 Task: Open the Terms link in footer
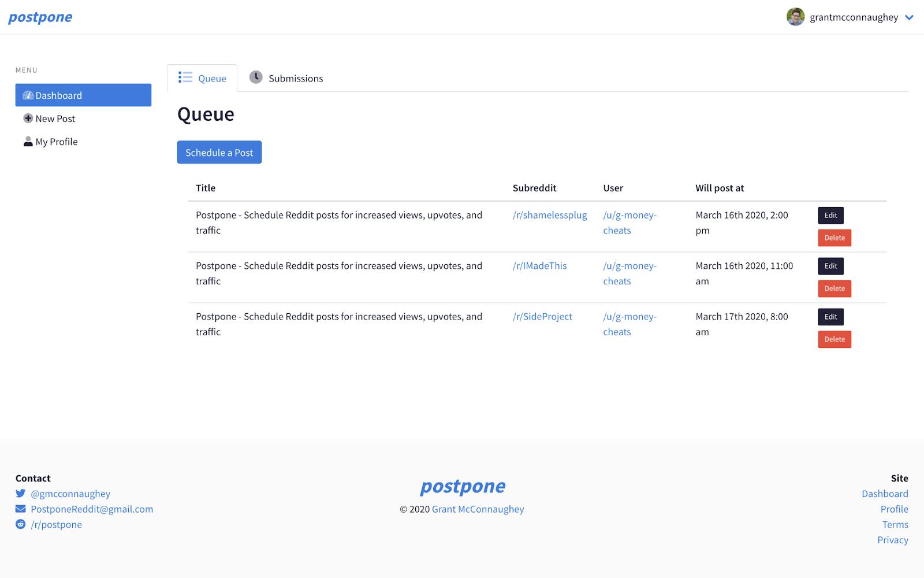tap(895, 525)
